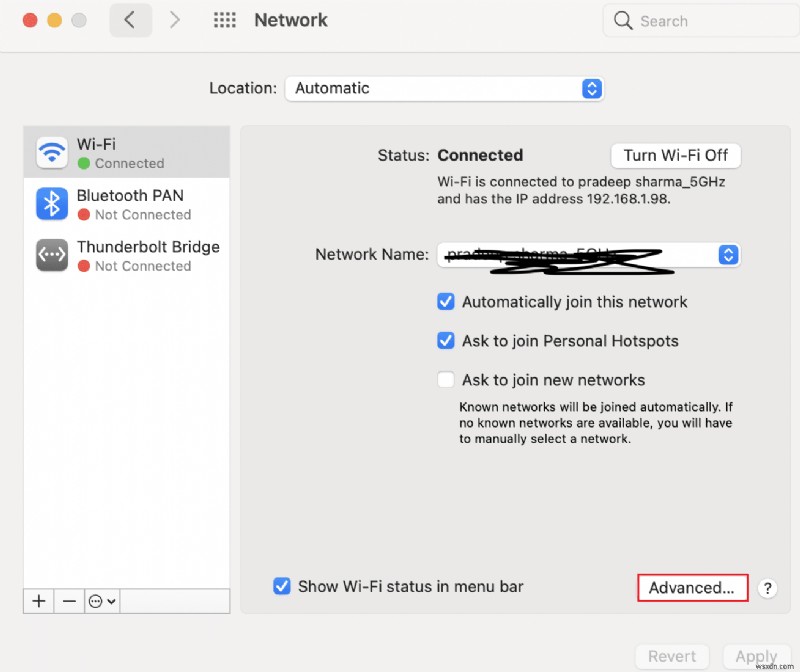
Task: Disable Ask to join Personal Hotspots
Action: [445, 340]
